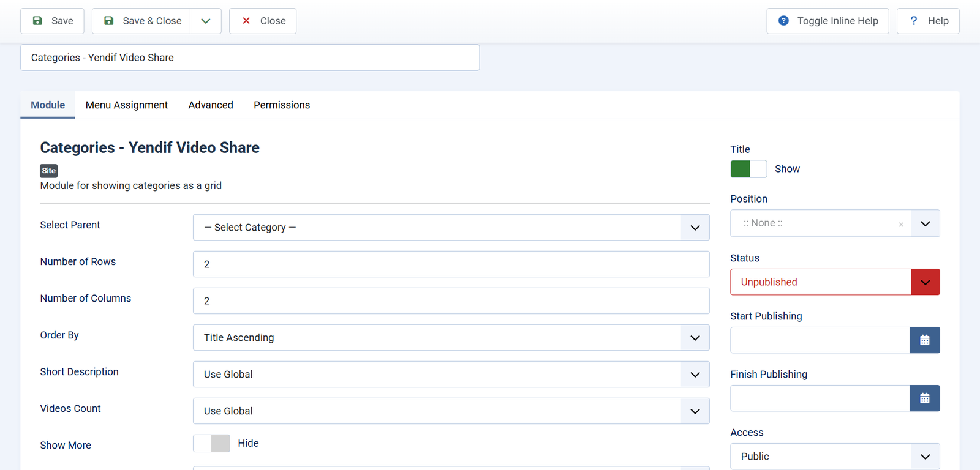Open the Videos Count dropdown
This screenshot has height=470, width=980.
[451, 411]
